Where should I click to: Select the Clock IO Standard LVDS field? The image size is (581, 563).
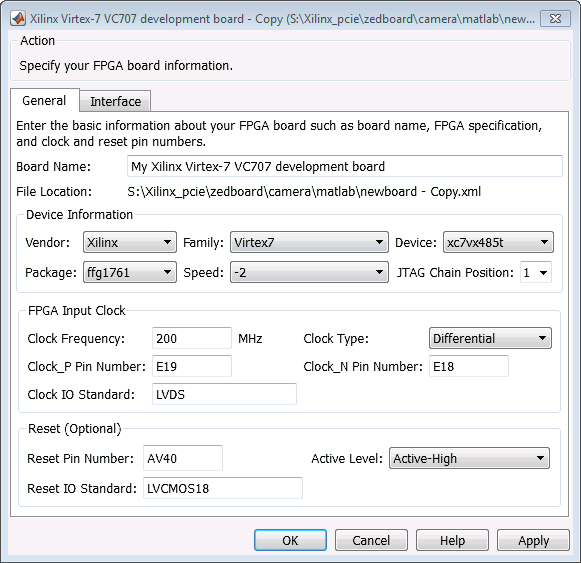pos(224,394)
